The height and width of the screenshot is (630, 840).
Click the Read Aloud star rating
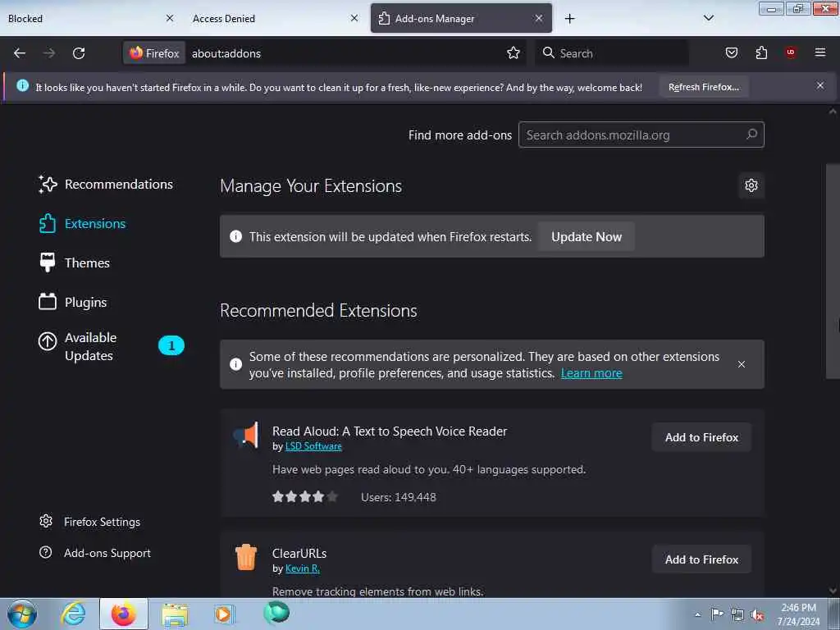[305, 496]
